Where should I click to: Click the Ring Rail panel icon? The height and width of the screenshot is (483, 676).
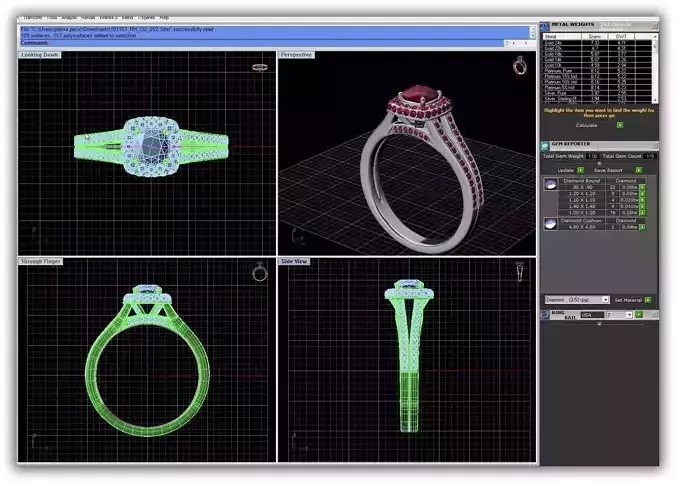tap(545, 314)
